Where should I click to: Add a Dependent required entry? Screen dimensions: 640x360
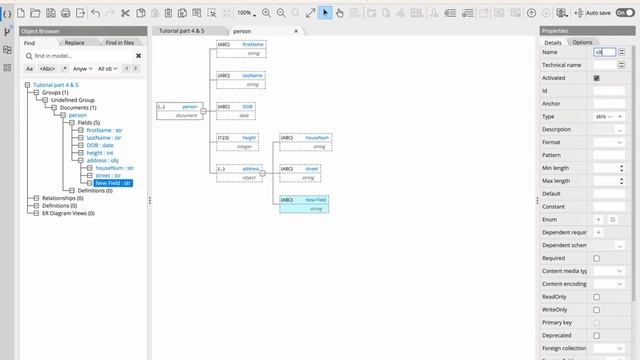click(598, 233)
